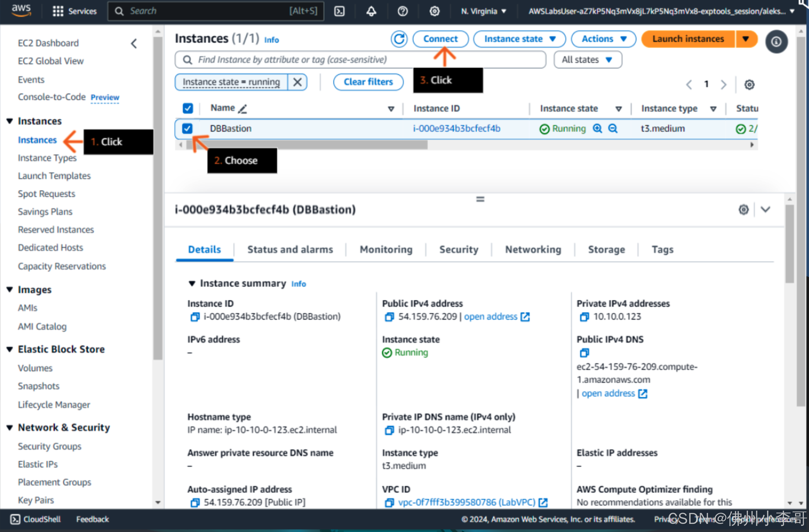Copy the VPC ID
Image resolution: width=809 pixels, height=532 pixels.
point(389,503)
